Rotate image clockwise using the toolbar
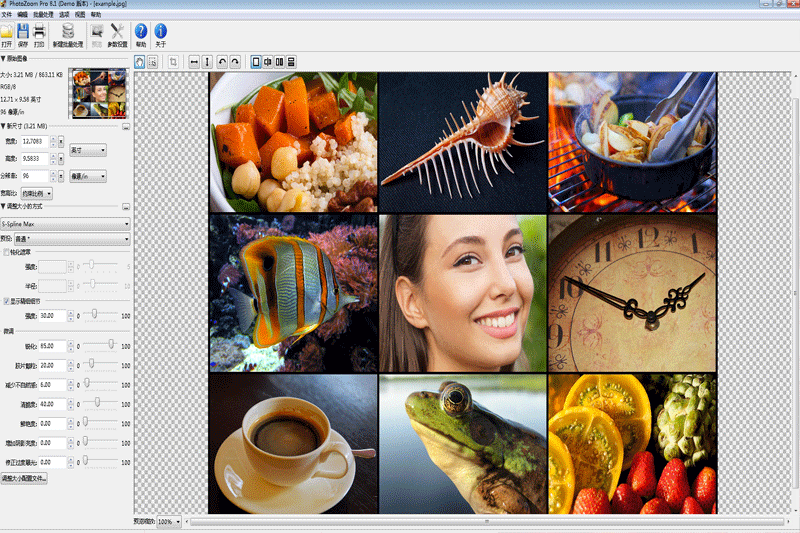The width and height of the screenshot is (800, 533). coord(235,62)
